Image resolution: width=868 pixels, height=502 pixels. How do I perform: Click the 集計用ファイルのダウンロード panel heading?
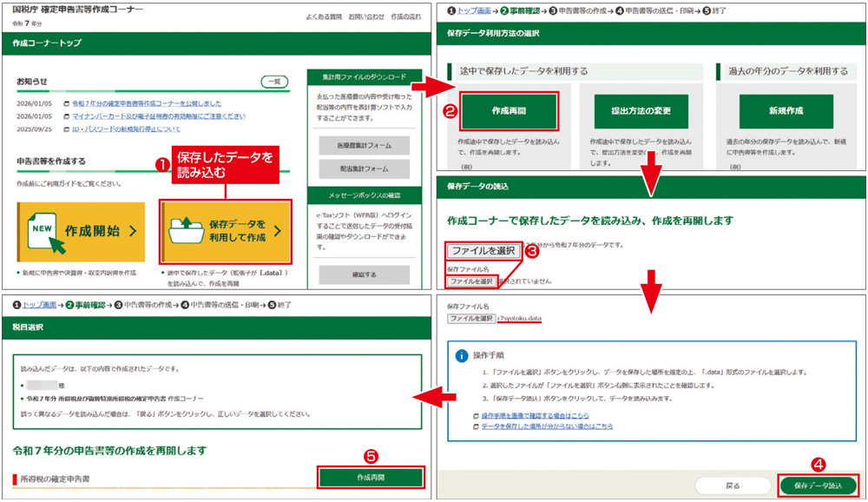click(365, 77)
